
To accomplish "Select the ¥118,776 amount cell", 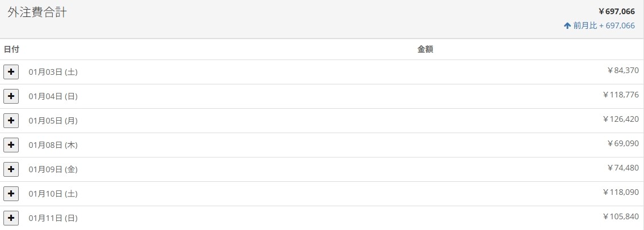I will tap(620, 95).
